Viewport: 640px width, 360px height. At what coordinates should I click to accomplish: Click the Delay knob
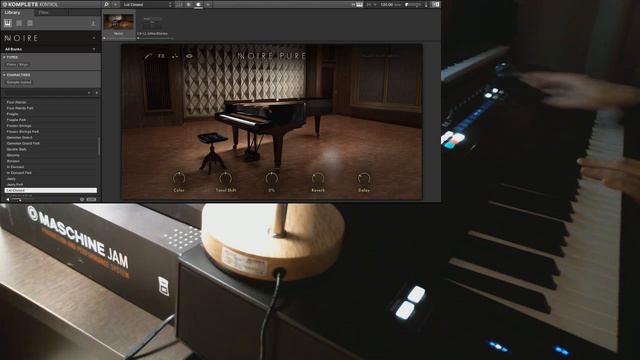(364, 178)
